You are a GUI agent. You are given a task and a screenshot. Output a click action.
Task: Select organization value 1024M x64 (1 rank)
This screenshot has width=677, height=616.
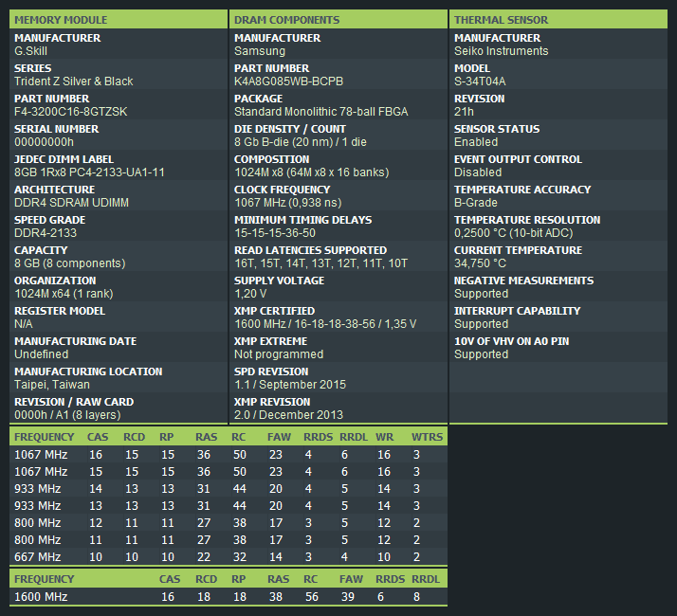[64, 294]
